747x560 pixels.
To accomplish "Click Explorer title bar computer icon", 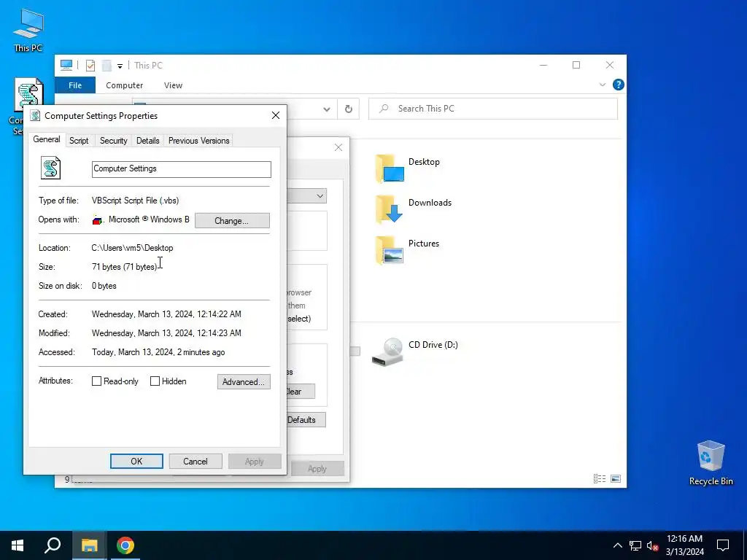I will pyautogui.click(x=66, y=65).
